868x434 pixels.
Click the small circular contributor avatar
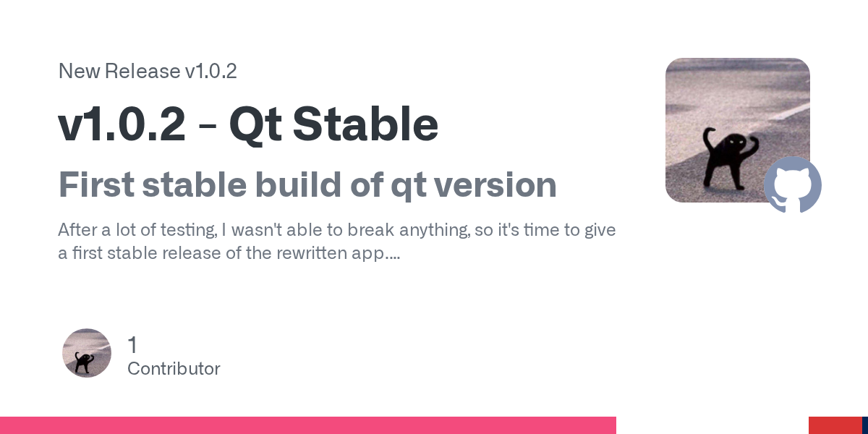click(x=87, y=353)
